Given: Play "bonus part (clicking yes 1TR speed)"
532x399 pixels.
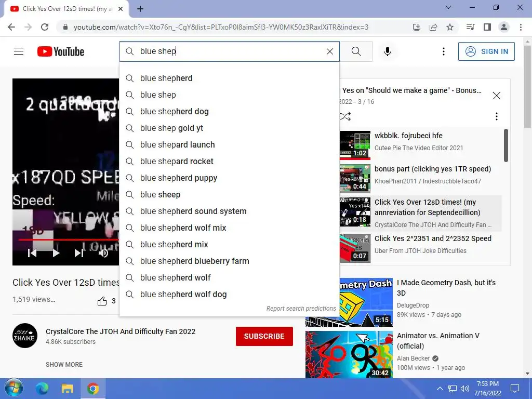Looking at the screenshot, I should [x=420, y=178].
